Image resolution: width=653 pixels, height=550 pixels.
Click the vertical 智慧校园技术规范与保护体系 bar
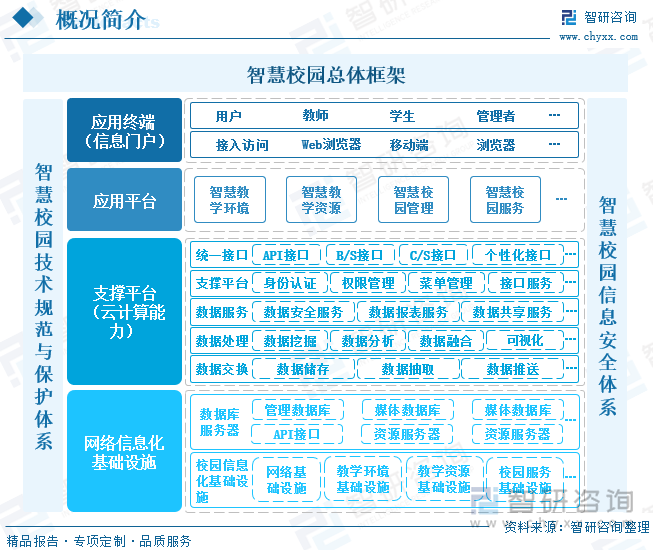(43, 306)
